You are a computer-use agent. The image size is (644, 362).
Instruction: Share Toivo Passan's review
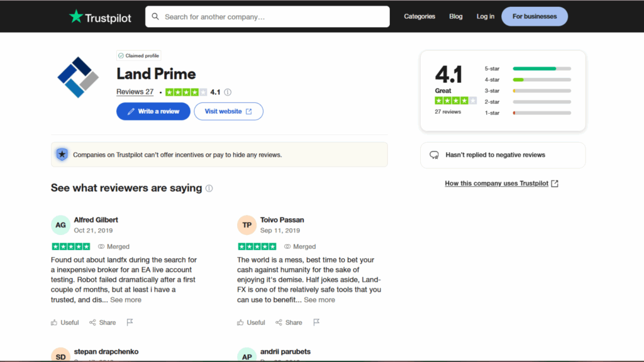[289, 322]
